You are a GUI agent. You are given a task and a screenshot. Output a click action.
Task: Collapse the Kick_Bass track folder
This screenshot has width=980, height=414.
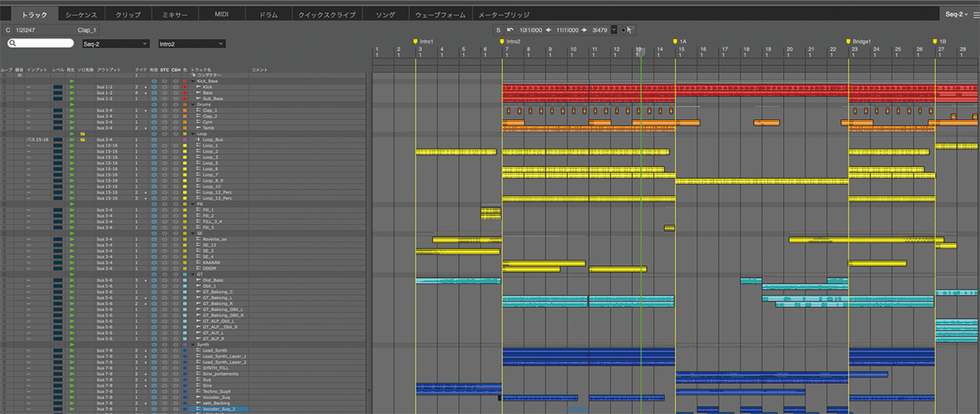tap(193, 81)
